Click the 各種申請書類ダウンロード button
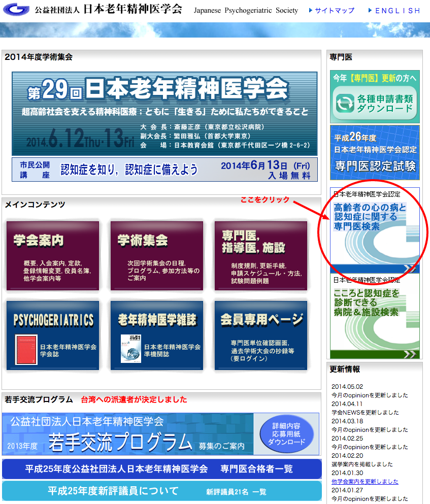 pyautogui.click(x=375, y=103)
